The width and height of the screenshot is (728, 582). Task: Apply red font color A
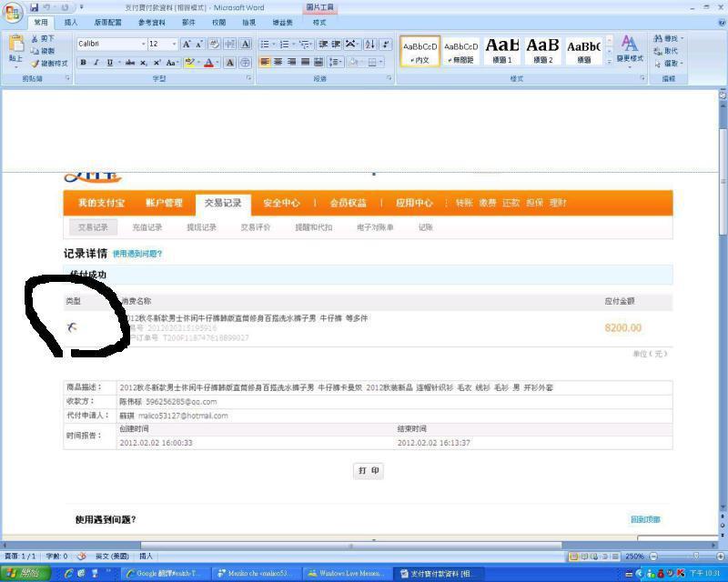tap(209, 63)
